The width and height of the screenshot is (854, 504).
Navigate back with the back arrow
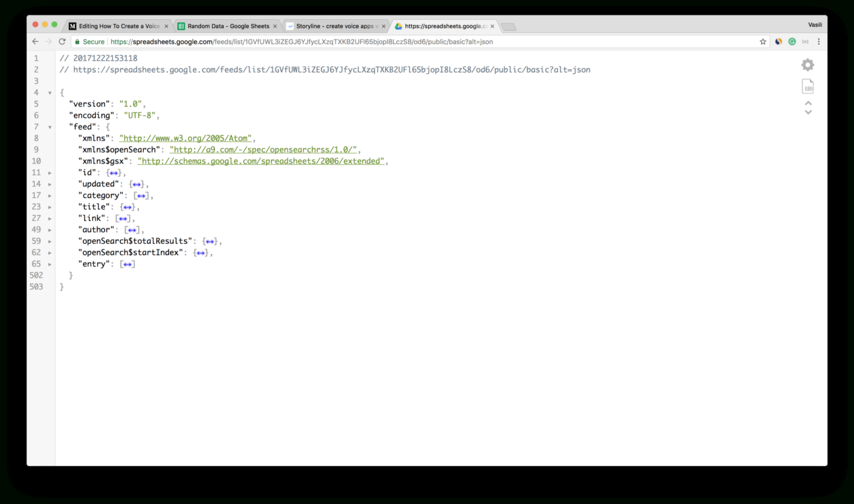pos(35,42)
